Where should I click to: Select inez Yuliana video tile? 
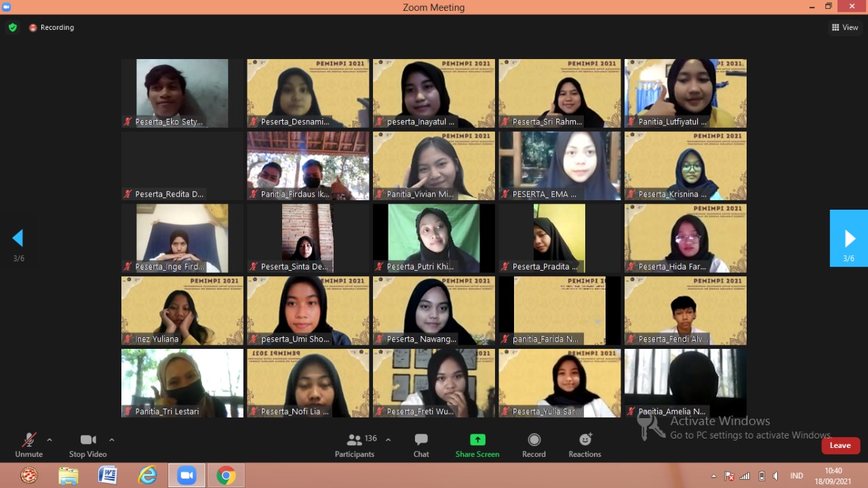182,310
